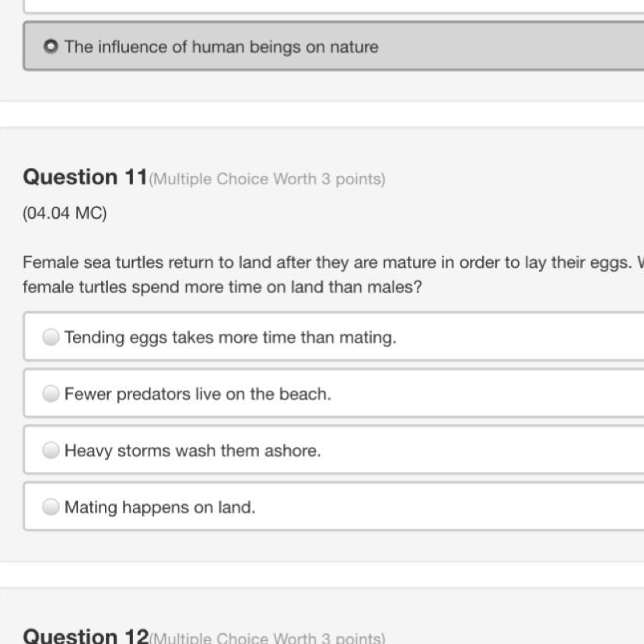The height and width of the screenshot is (644, 644).
Task: Click Question 12's "Multiple Choice Worth 3 points" label
Action: [x=267, y=638]
